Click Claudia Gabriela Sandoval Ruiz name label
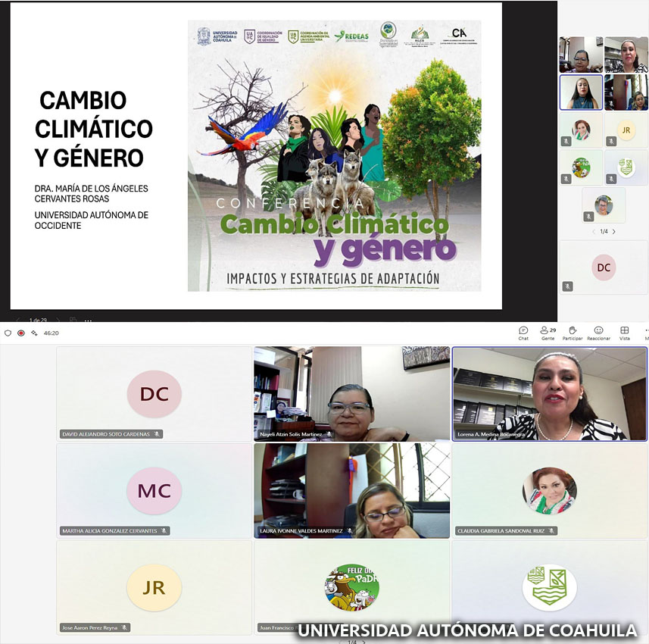Viewport: 649px width, 644px height. coord(501,531)
